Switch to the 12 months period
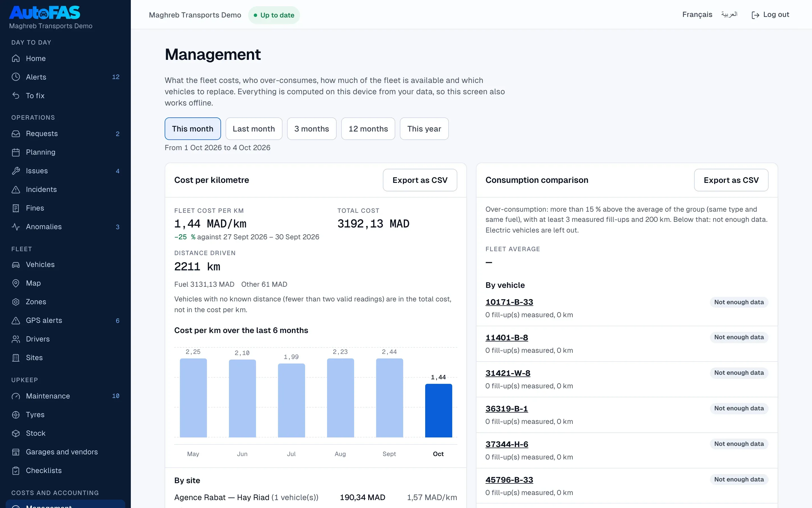Image resolution: width=812 pixels, height=508 pixels. click(368, 129)
